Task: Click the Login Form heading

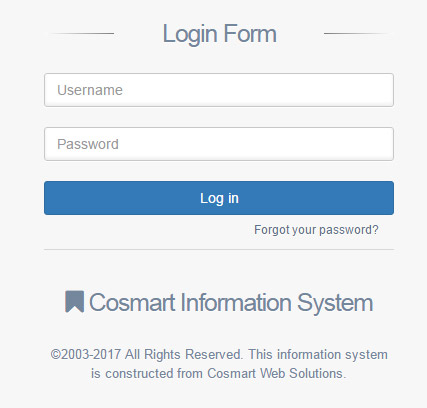Action: [x=220, y=34]
